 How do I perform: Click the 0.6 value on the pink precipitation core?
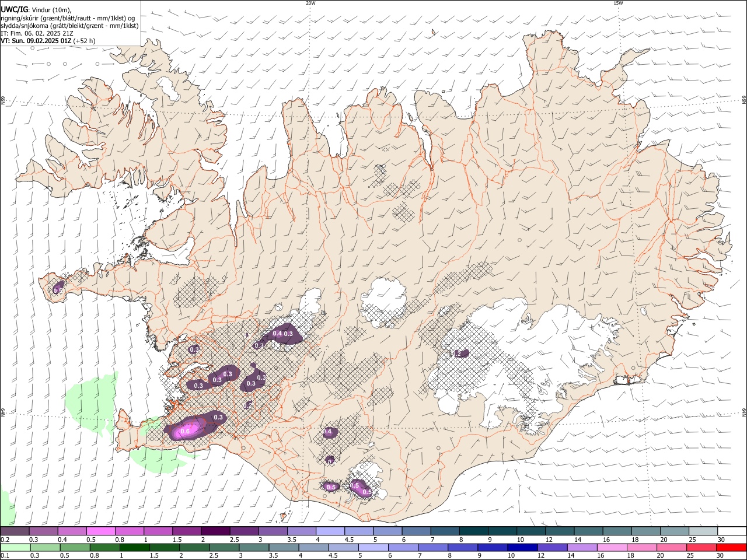[x=186, y=431]
